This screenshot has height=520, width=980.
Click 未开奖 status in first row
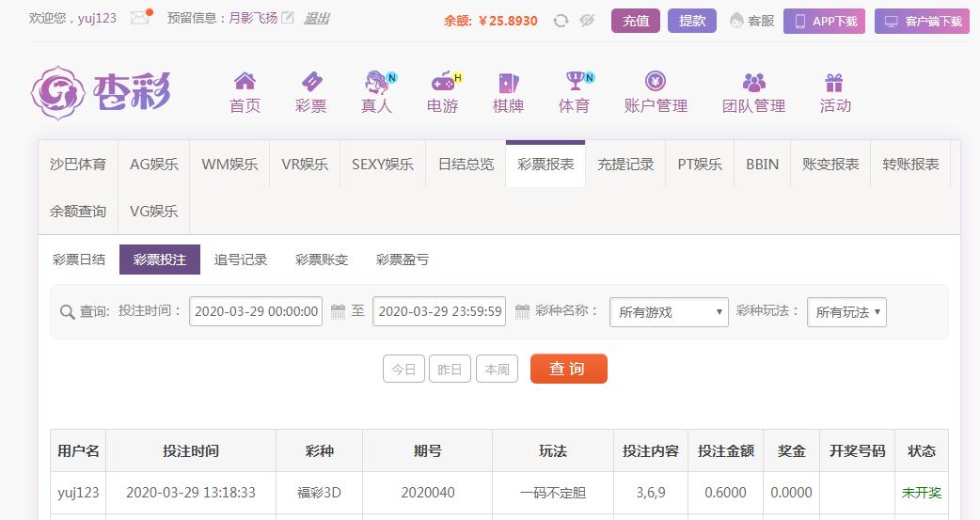[922, 493]
